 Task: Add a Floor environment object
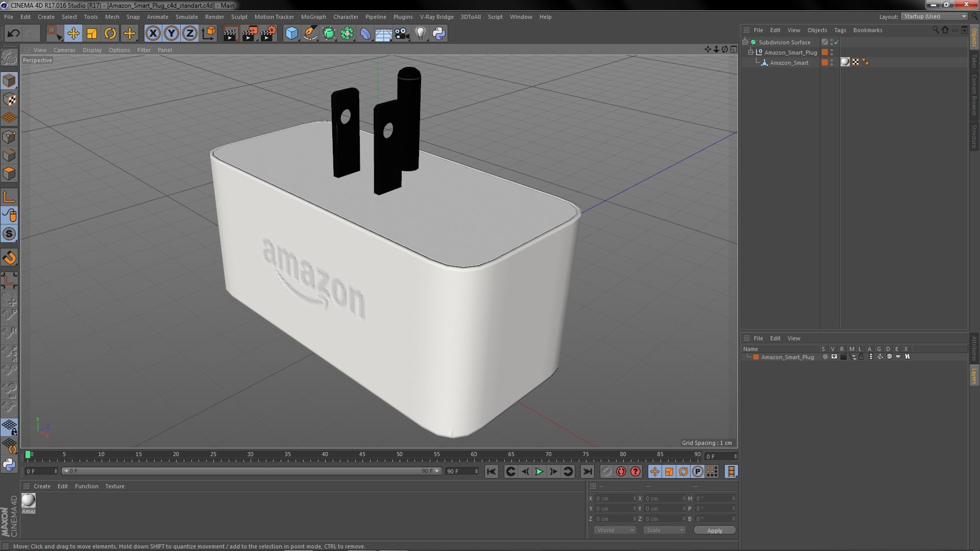tap(383, 34)
